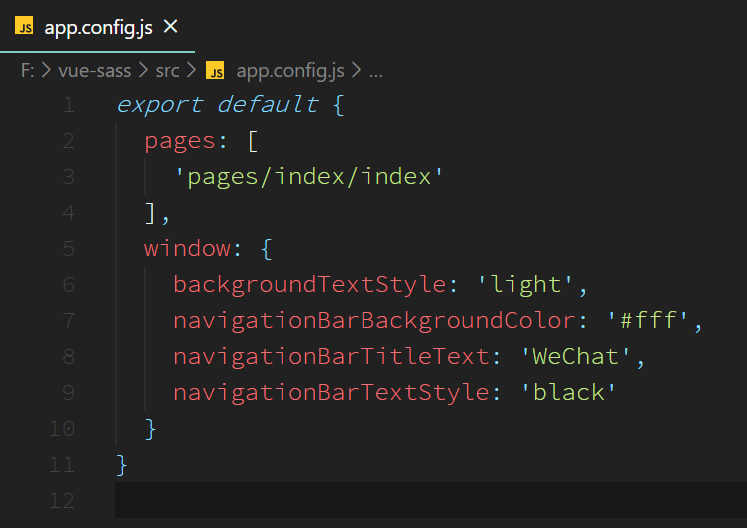
Task: Place cursor on empty line 12
Action: (431, 500)
